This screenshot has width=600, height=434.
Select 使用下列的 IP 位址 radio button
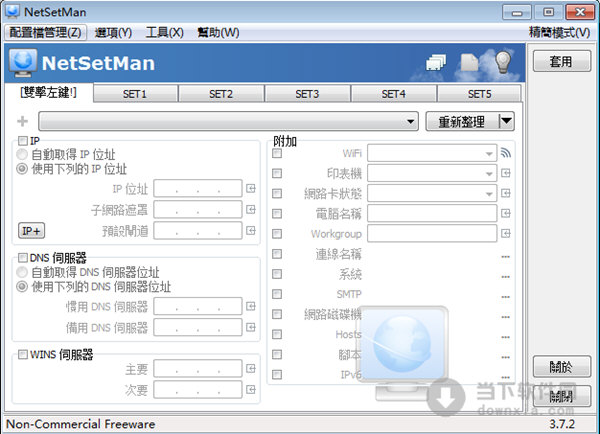(22, 169)
